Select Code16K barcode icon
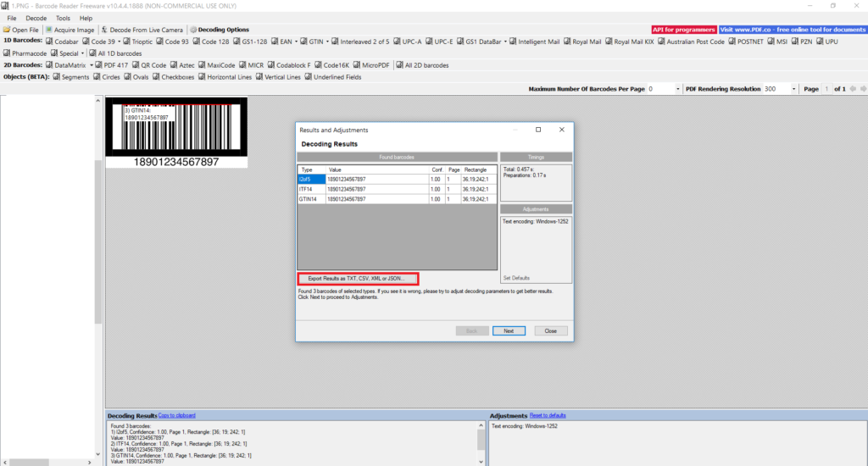This screenshot has width=868, height=466. coord(318,64)
